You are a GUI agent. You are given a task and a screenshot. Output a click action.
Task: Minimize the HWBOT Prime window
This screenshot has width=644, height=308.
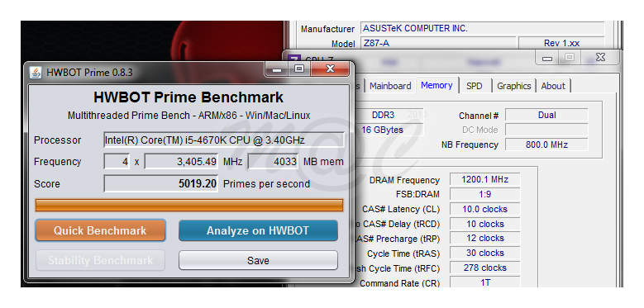tap(277, 69)
